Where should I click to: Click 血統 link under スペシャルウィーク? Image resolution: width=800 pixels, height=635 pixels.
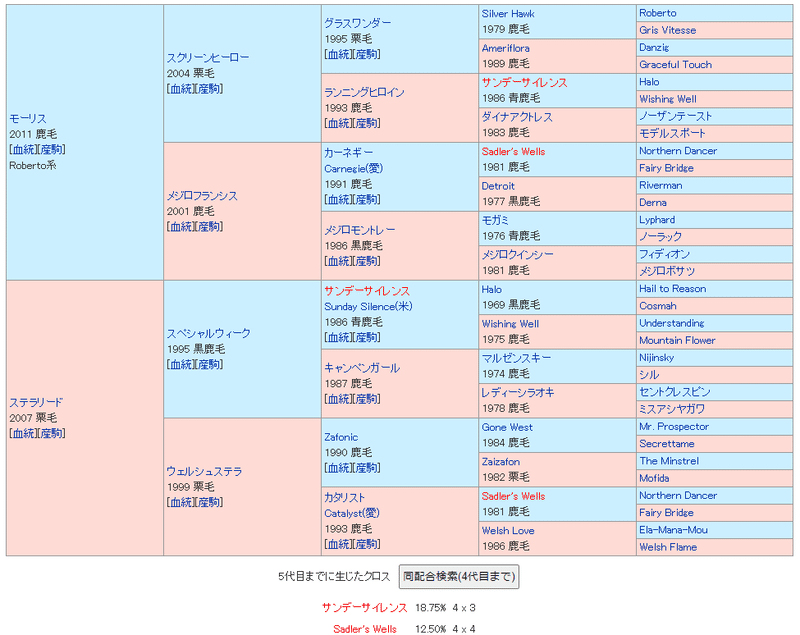[x=182, y=365]
